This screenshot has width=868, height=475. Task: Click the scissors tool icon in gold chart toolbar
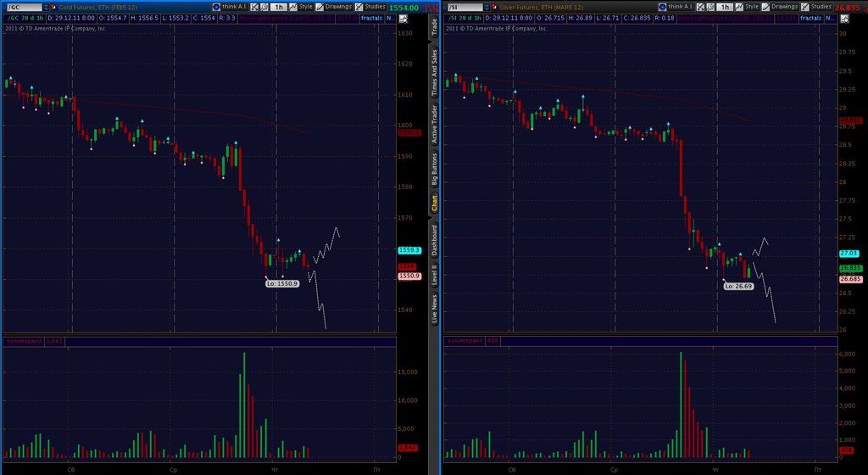(254, 7)
